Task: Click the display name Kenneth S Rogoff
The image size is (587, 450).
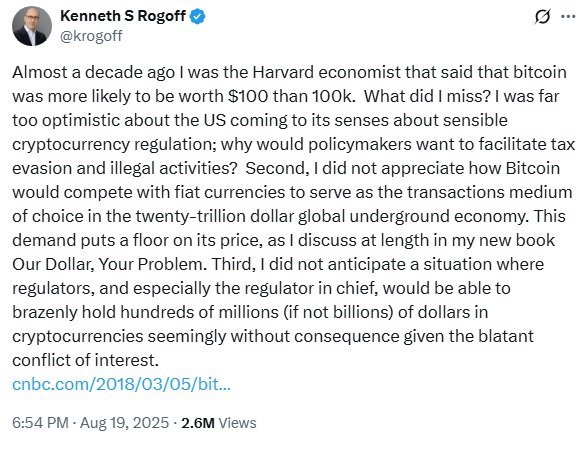Action: 123,16
